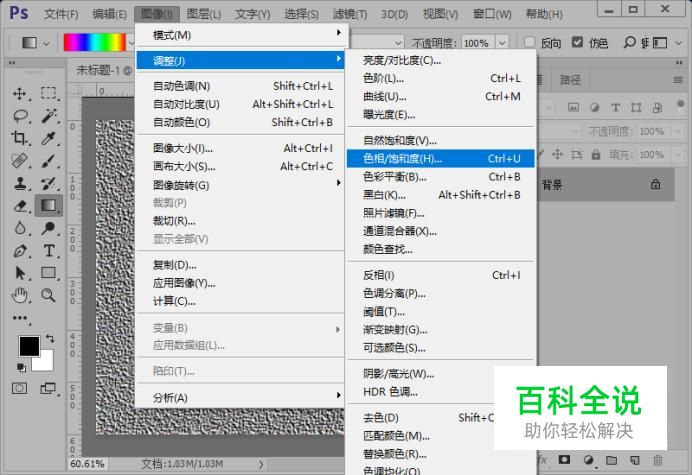Select the Healing Brush tool
Screen dimensions: 692x475
tap(20, 161)
